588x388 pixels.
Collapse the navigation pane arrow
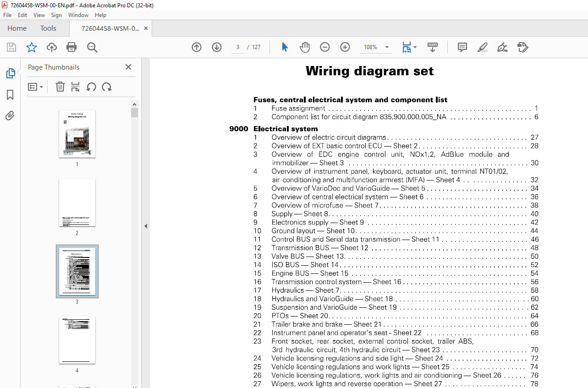pos(146,226)
